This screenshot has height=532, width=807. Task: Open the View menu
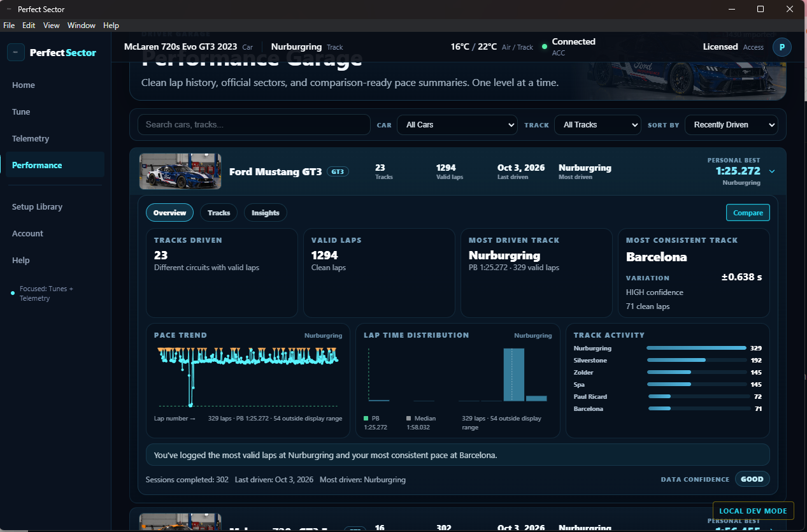pos(52,25)
